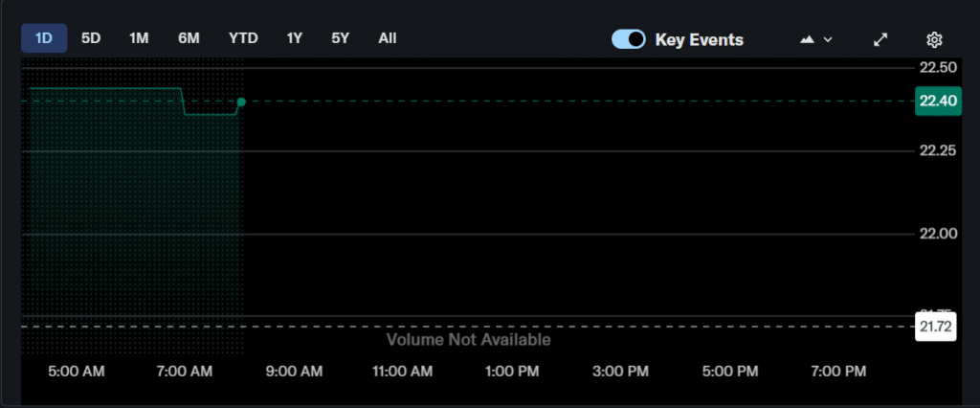Click the green 22.40 current price tag

tap(937, 101)
